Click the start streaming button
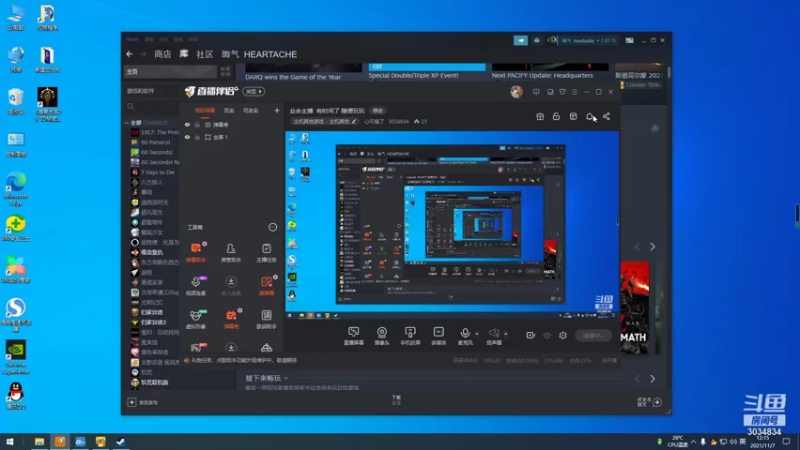This screenshot has height=450, width=800. point(593,335)
